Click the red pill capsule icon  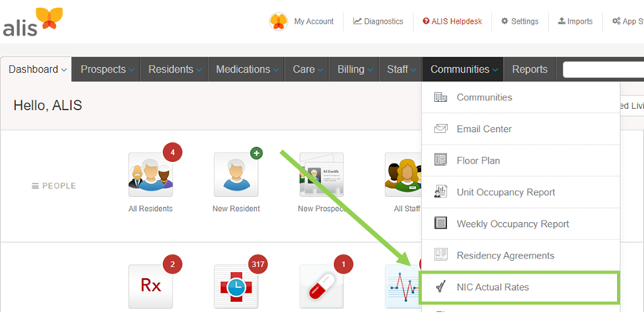click(321, 286)
